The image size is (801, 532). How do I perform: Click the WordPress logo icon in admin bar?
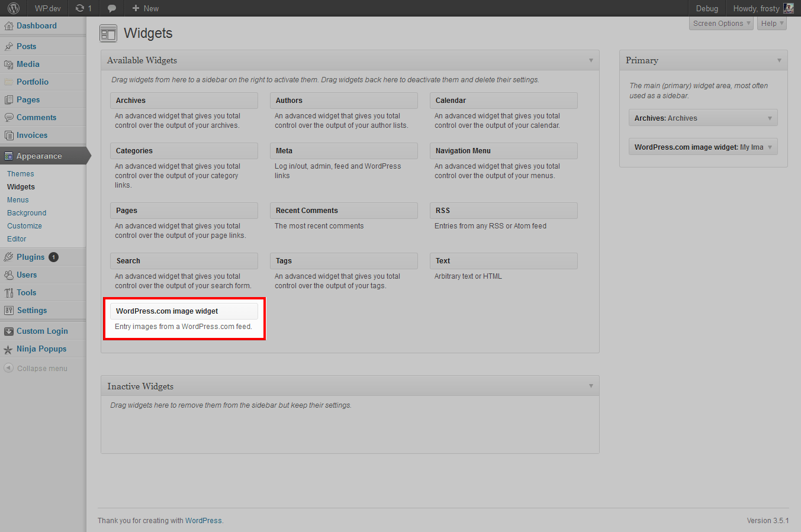tap(14, 8)
